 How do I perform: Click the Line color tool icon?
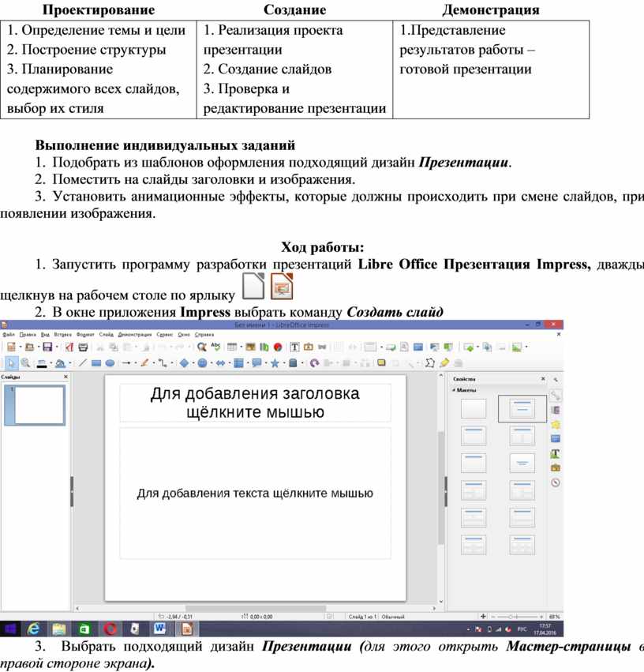coord(42,364)
